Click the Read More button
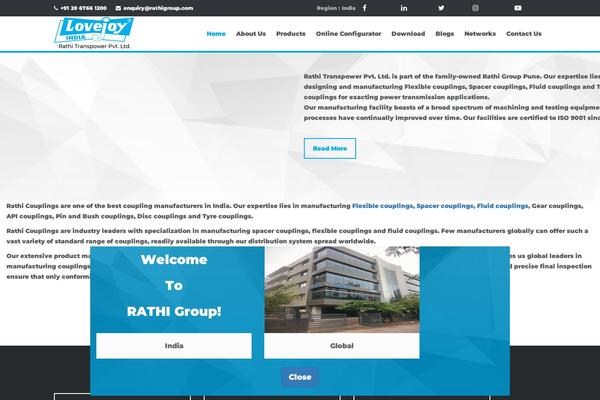The image size is (600, 400). (330, 149)
